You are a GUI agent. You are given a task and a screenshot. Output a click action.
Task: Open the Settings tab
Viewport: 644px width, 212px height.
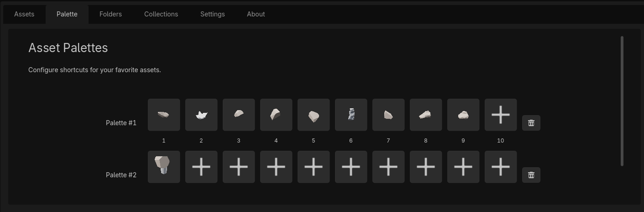(x=213, y=14)
